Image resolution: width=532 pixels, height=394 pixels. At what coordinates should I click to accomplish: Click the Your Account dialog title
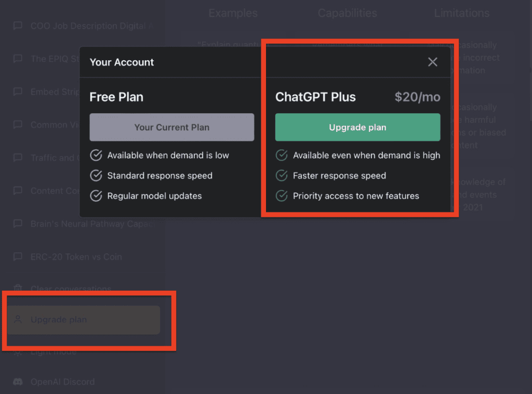[122, 62]
